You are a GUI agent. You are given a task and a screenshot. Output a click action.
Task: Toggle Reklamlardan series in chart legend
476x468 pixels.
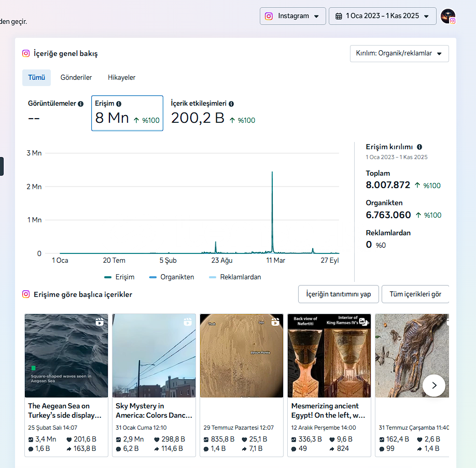pyautogui.click(x=234, y=277)
